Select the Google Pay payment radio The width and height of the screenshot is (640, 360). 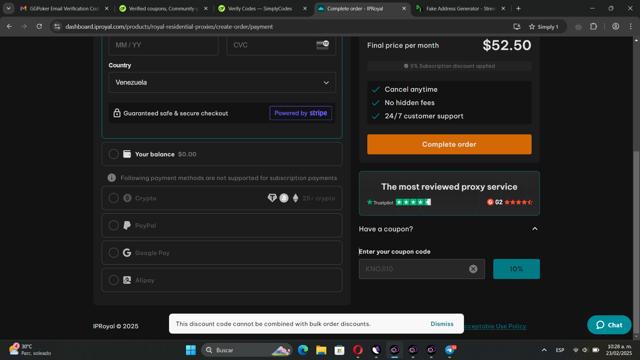coord(113,253)
